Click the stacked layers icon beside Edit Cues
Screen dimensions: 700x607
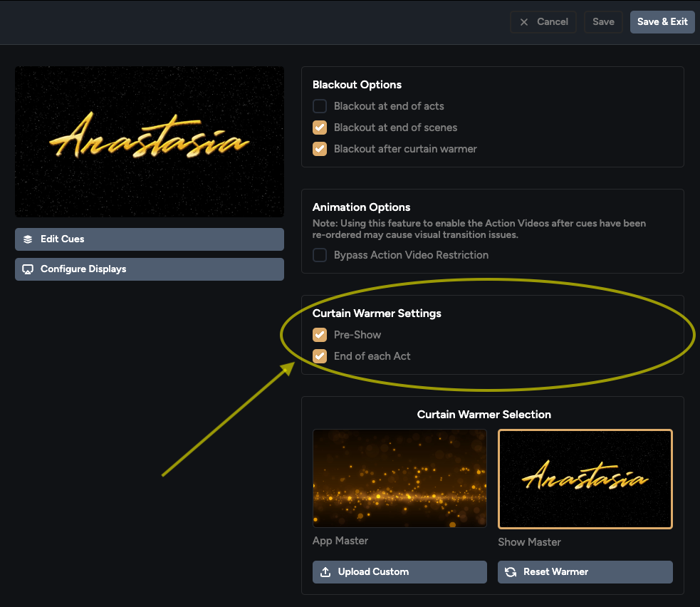28,239
